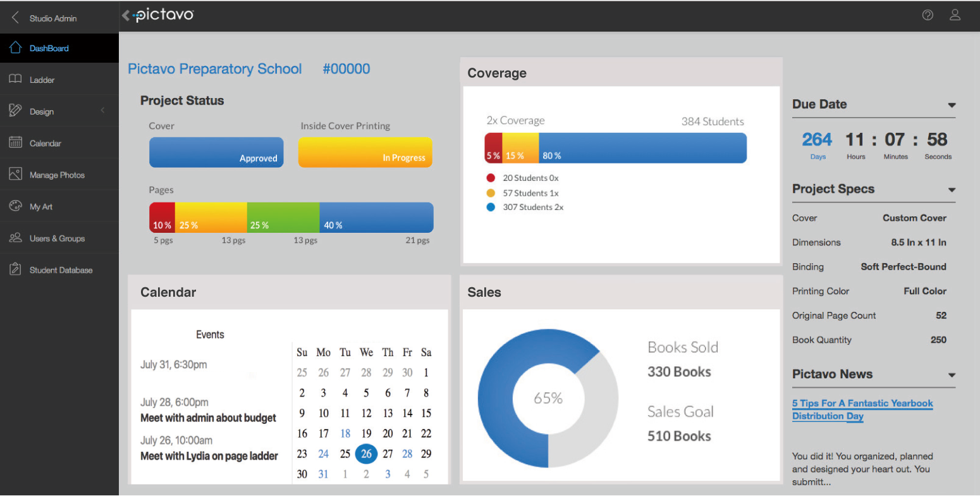Click the Meet with admin about budget event
The image size is (980, 496).
pyautogui.click(x=208, y=418)
